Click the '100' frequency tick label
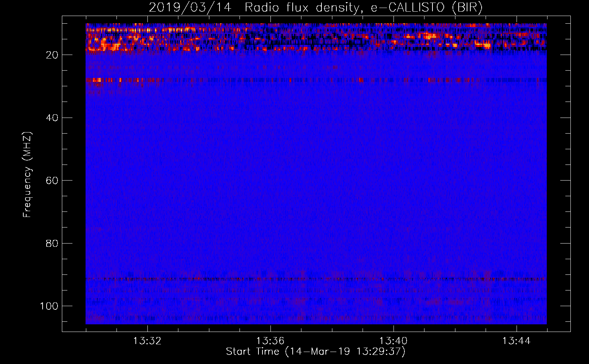 point(49,306)
